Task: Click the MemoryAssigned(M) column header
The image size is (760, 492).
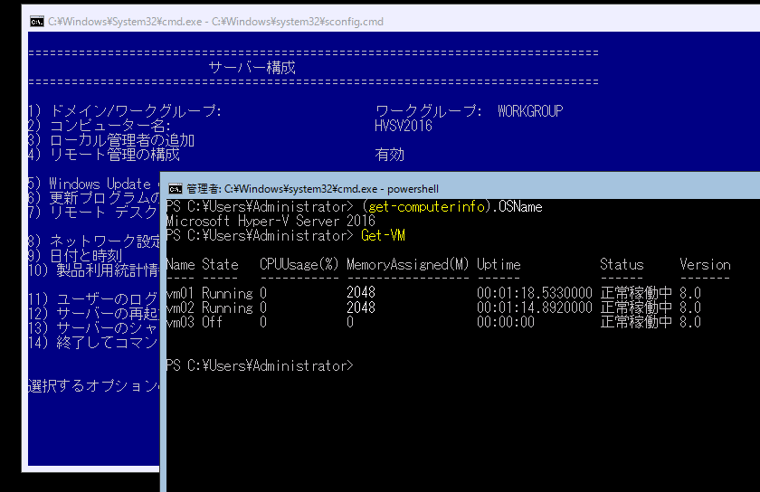Action: 408,264
